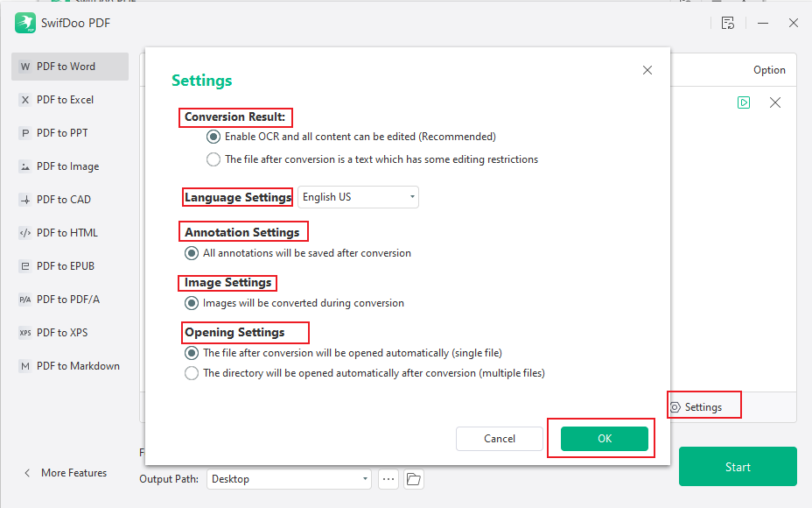This screenshot has height=508, width=812.
Task: Click the Conversion Result heading
Action: click(x=234, y=117)
